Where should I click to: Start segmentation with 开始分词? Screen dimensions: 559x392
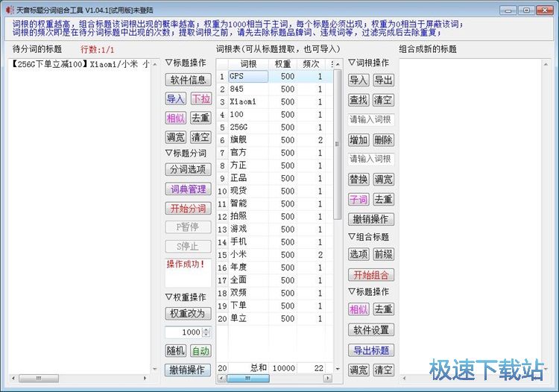point(188,208)
